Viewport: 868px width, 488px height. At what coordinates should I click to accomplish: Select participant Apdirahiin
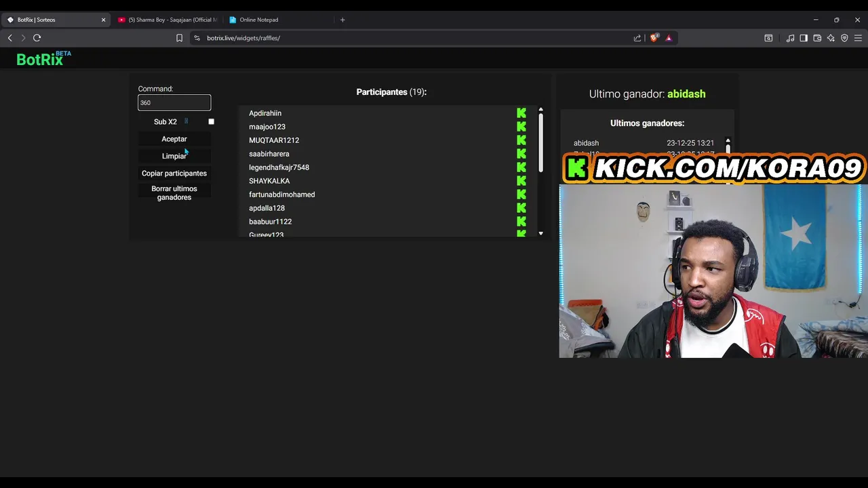265,113
